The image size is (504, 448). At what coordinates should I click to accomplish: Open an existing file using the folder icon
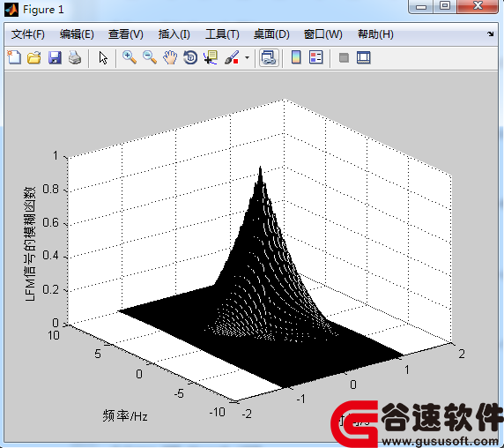(34, 58)
